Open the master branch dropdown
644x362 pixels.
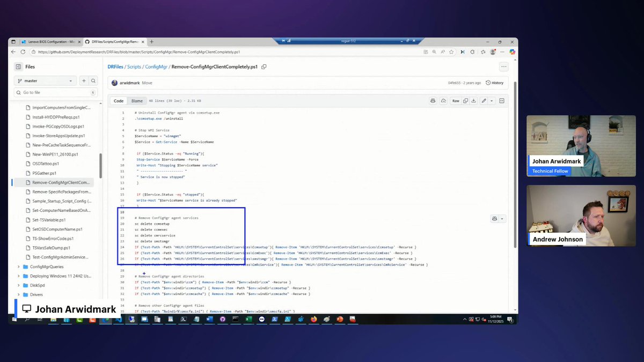coord(46,80)
